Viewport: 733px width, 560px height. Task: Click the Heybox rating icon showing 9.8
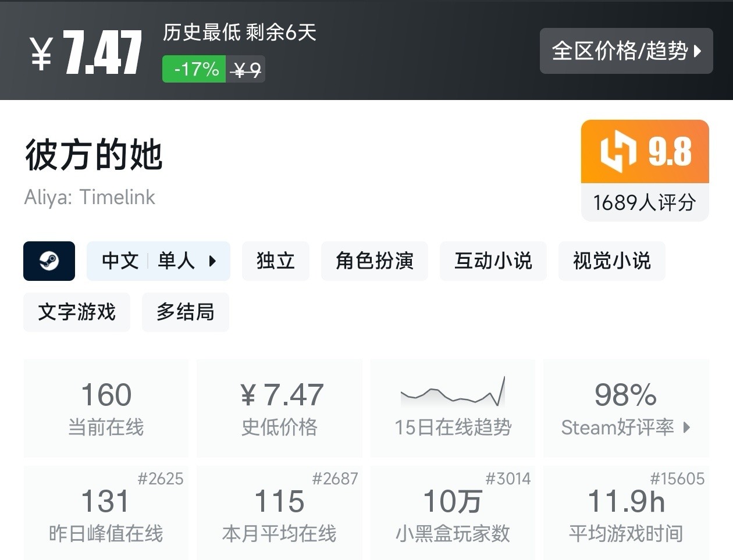point(645,151)
